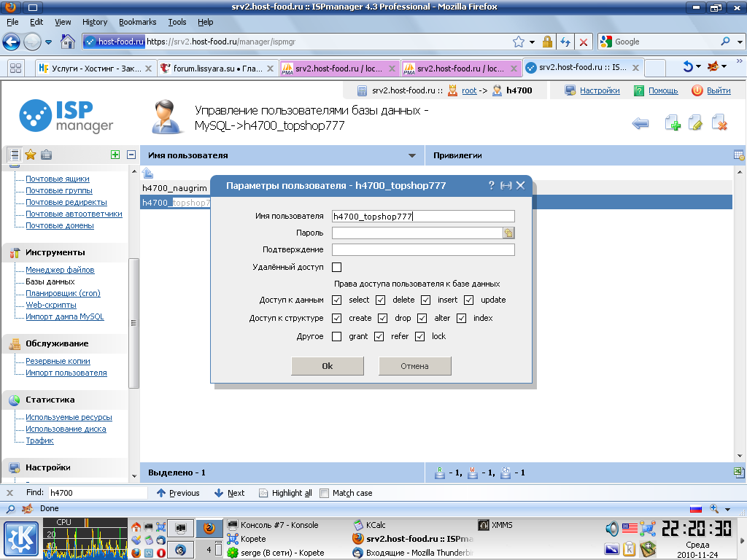Uncheck the lock privilege
747x560 pixels.
tap(419, 336)
